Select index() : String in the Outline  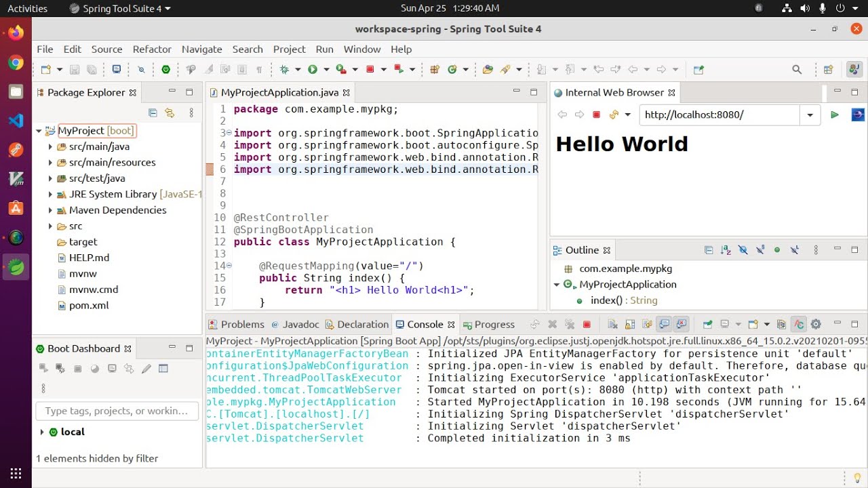tap(624, 300)
